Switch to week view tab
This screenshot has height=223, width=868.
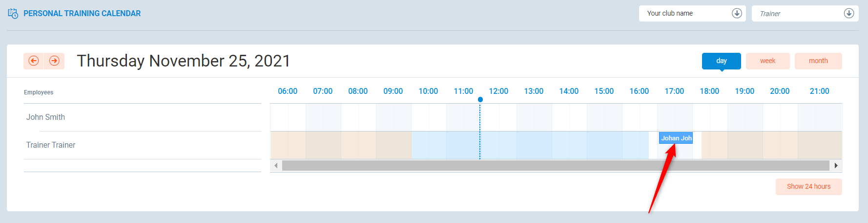(x=767, y=61)
